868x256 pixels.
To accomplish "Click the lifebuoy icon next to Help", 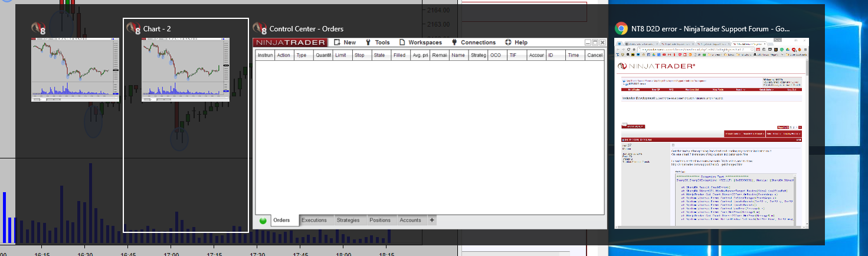I will click(x=508, y=43).
